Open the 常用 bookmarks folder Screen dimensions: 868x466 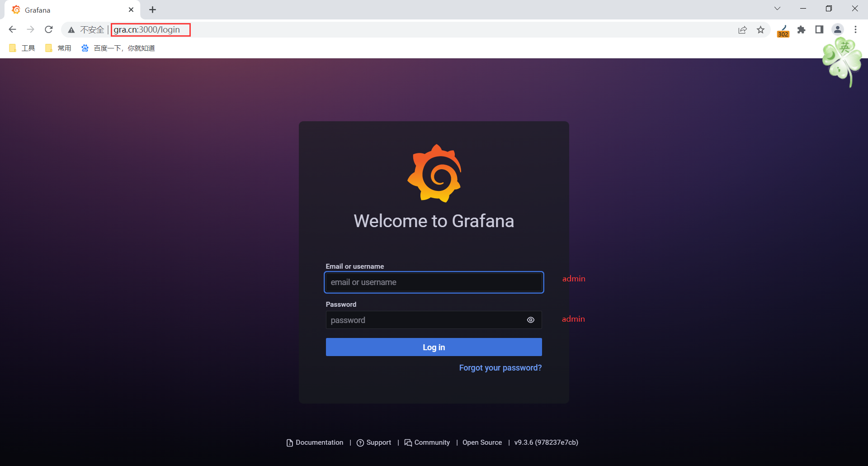click(x=58, y=48)
